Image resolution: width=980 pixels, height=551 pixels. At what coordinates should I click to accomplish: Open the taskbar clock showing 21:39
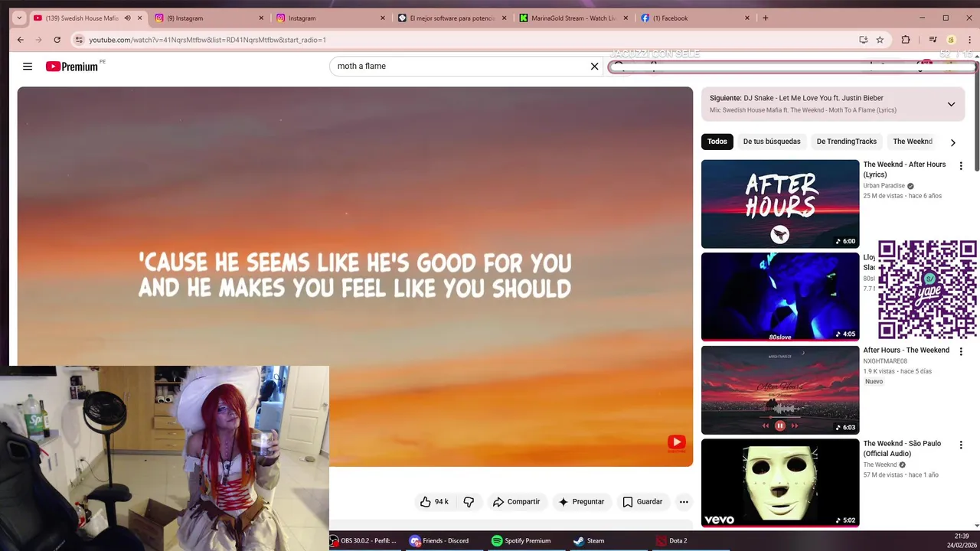click(x=962, y=540)
